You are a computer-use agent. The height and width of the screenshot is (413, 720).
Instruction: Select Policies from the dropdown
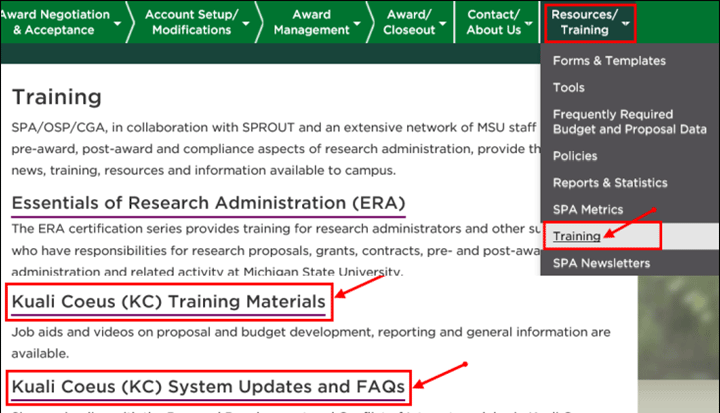(575, 156)
